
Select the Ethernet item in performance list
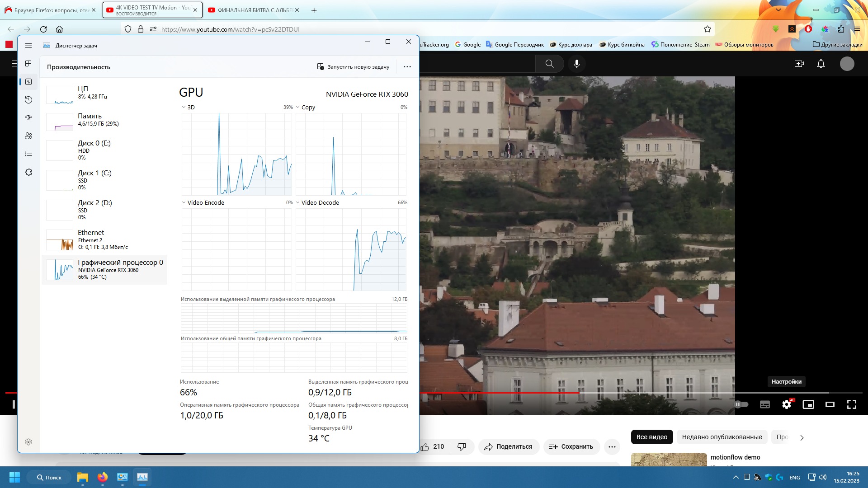104,239
